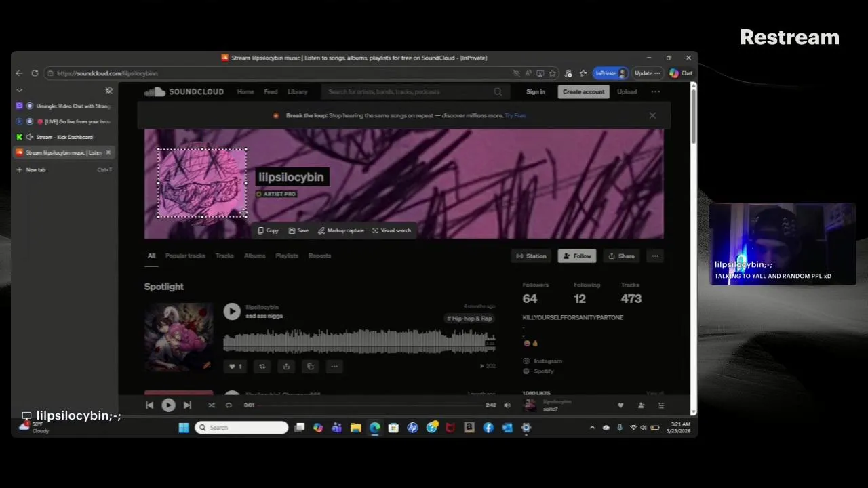
Task: Open Markup capture tool
Action: (341, 230)
